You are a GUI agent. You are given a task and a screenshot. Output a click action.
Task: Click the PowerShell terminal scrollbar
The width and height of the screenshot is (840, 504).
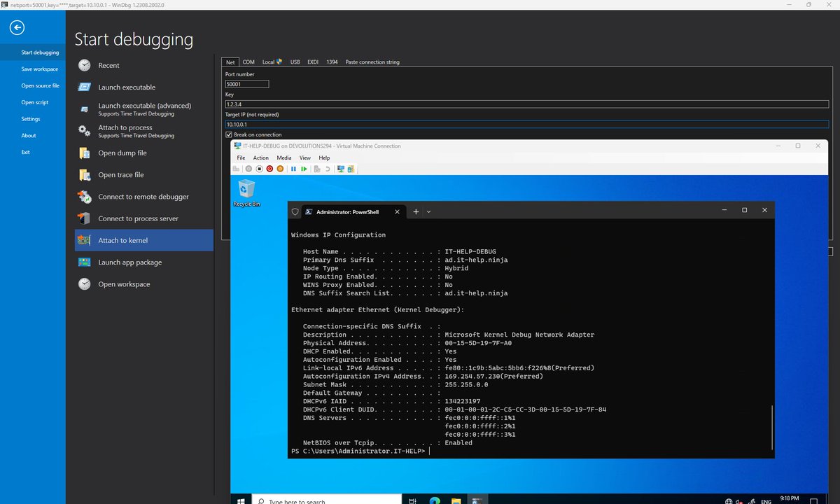click(772, 427)
